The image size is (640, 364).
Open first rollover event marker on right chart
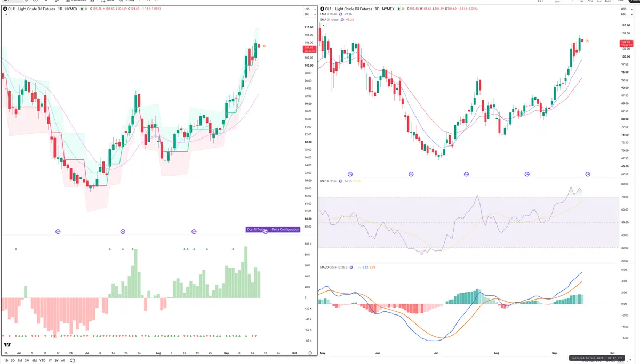pos(350,174)
